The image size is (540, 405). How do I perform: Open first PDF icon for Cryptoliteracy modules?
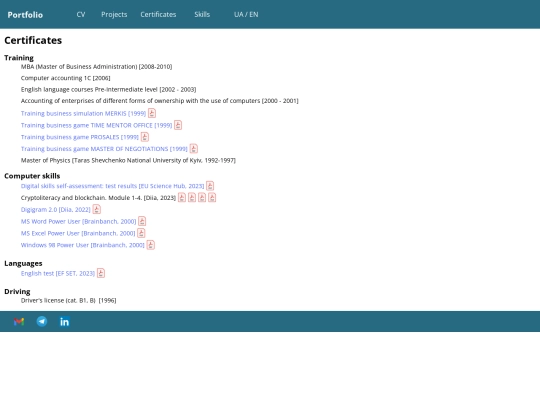coord(182,197)
